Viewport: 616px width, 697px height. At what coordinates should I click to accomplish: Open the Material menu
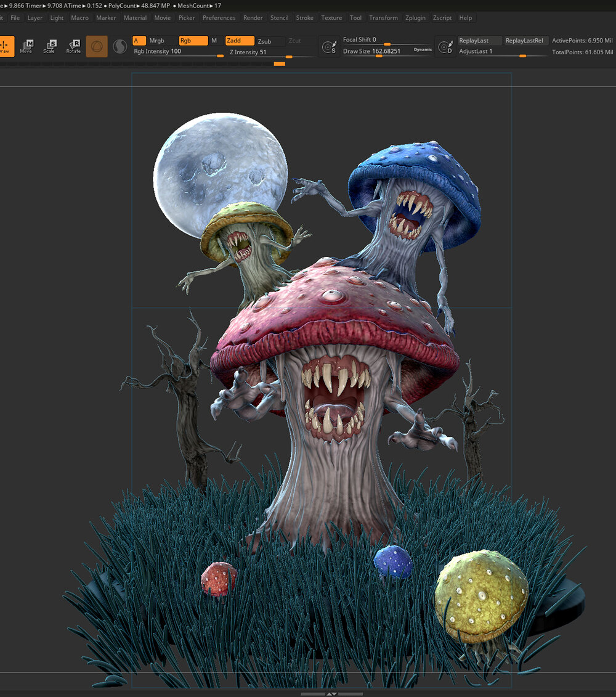pyautogui.click(x=135, y=18)
